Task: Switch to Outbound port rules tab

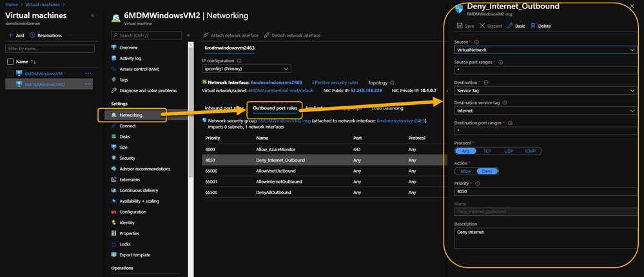Action: pos(275,108)
